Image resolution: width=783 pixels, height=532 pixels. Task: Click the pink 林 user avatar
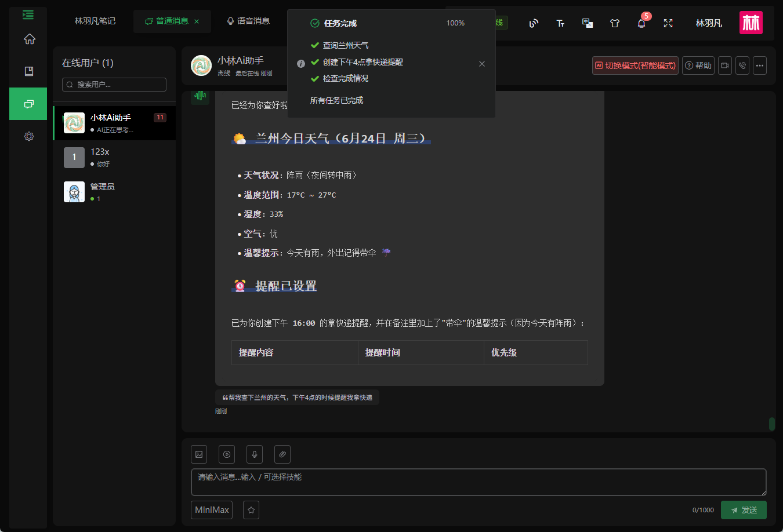[751, 23]
